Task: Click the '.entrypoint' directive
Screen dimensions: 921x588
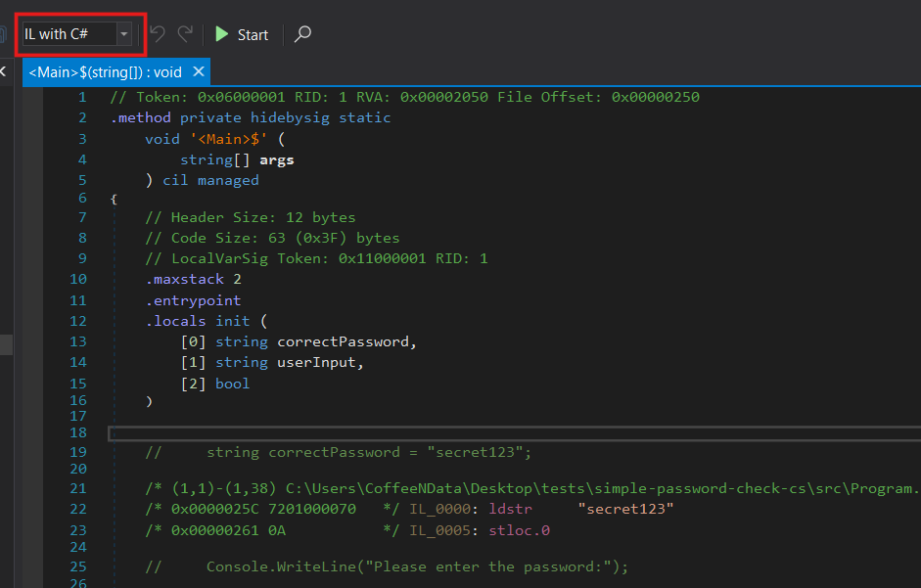Action: [x=193, y=300]
